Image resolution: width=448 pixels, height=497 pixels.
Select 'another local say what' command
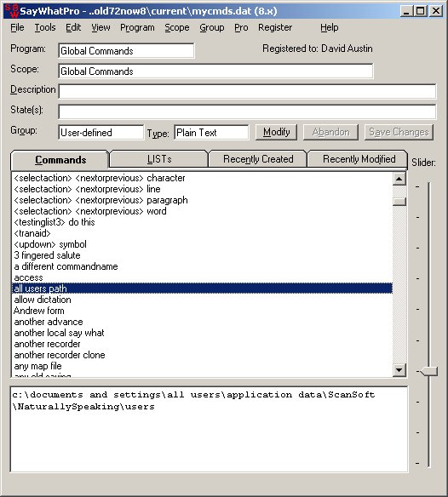pyautogui.click(x=202, y=333)
